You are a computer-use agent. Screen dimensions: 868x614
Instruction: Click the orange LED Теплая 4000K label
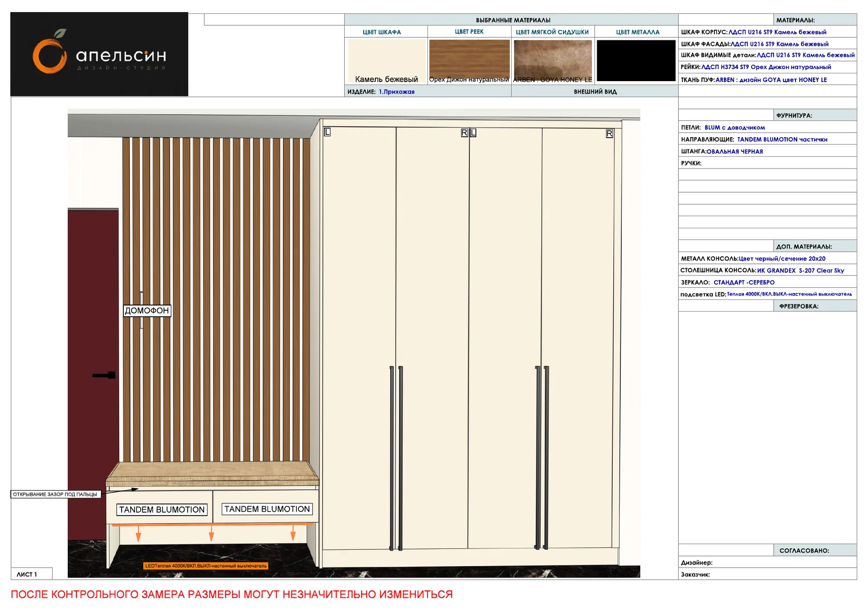[x=206, y=566]
